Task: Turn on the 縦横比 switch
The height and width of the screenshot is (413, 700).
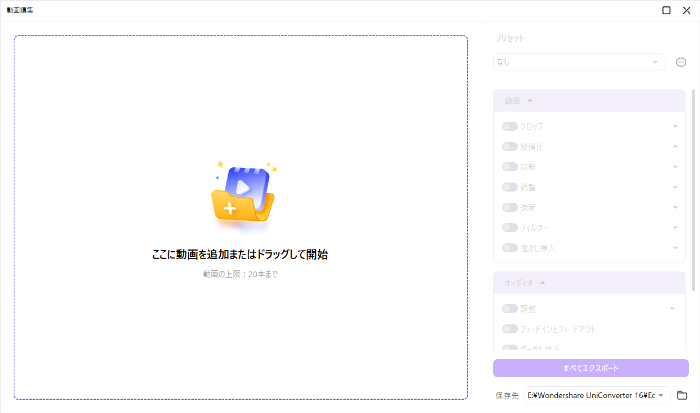Action: coord(509,146)
